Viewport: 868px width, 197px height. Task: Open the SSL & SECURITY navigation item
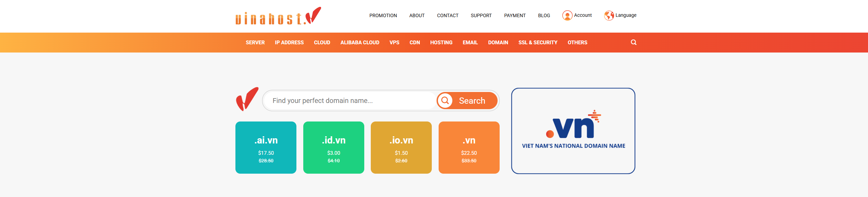coord(538,43)
